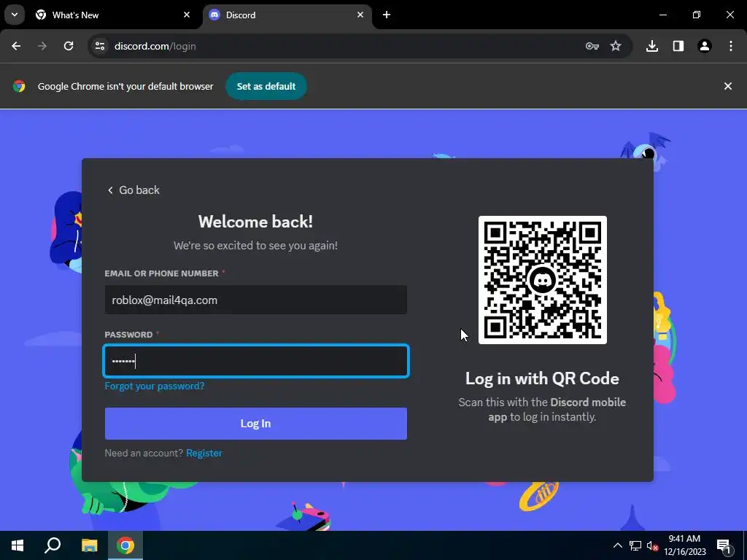This screenshot has height=560, width=747.
Task: Close the What's New tab
Action: coord(187,15)
